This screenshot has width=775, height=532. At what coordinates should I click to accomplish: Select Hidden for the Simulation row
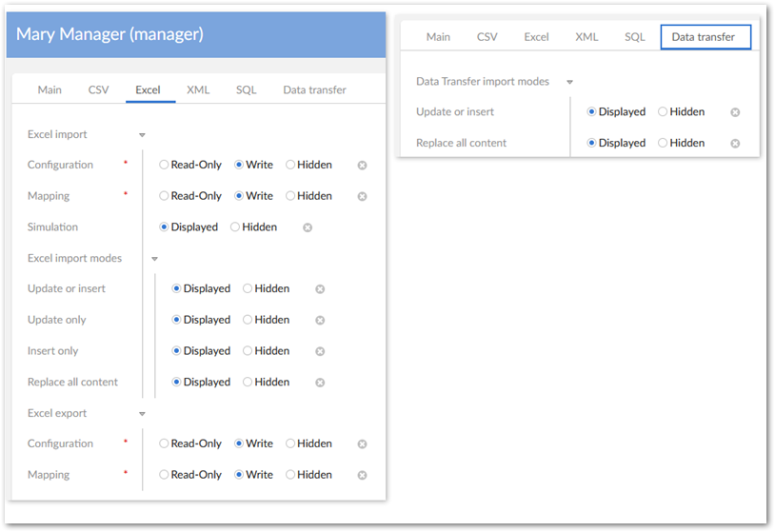(235, 227)
